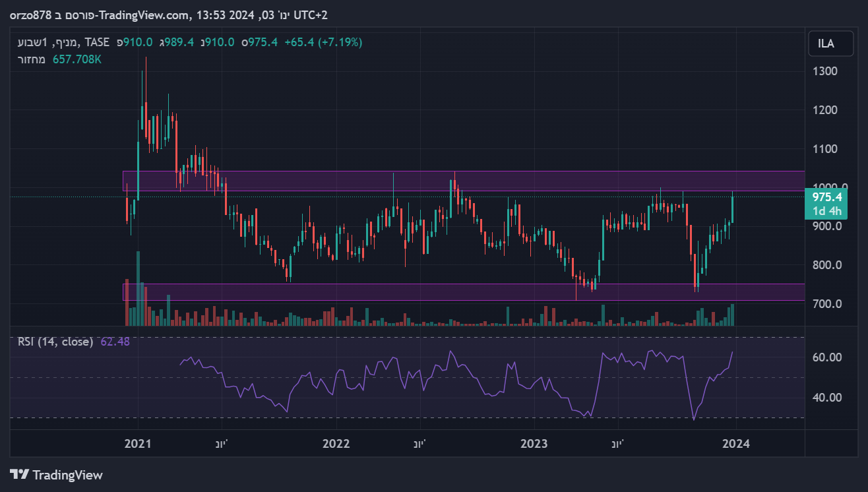Click the RSI value 62.48 readout
The width and height of the screenshot is (868, 492).
(x=115, y=342)
